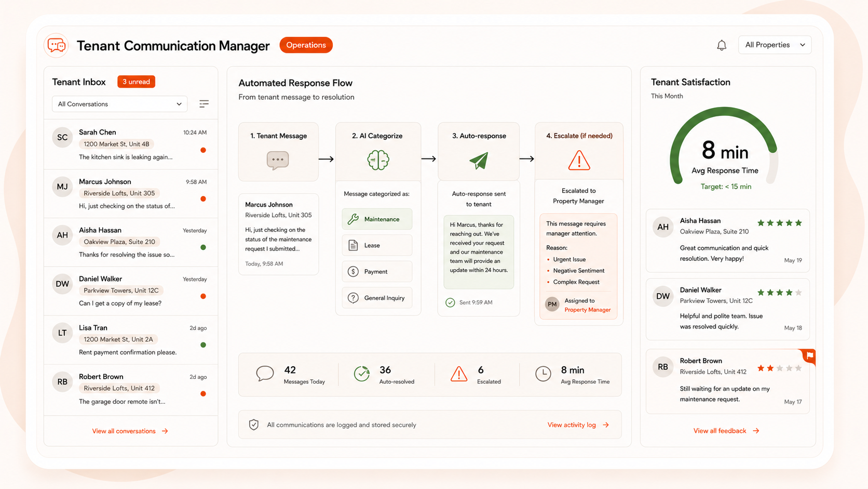Click Daniel Walker's four-star rating
Image resolution: width=868 pixels, height=489 pixels.
click(780, 293)
